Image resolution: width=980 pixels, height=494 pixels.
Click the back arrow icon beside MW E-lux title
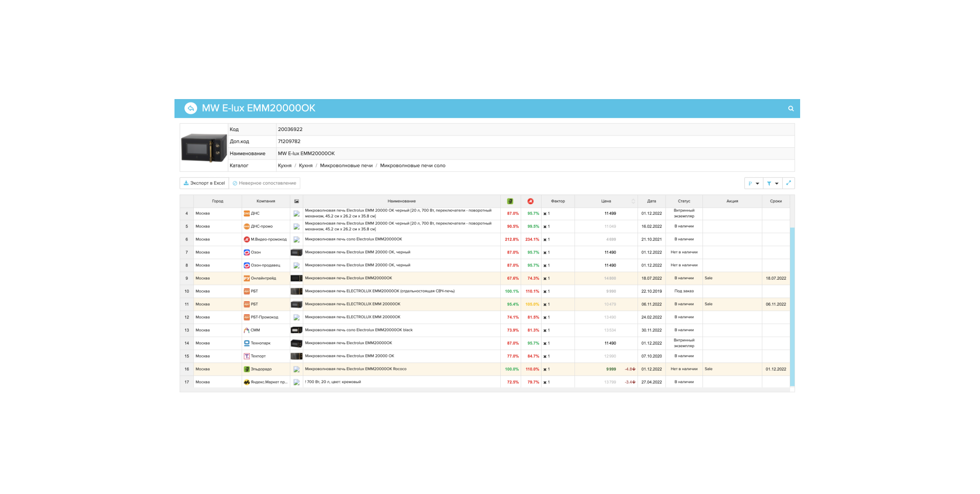click(x=191, y=108)
